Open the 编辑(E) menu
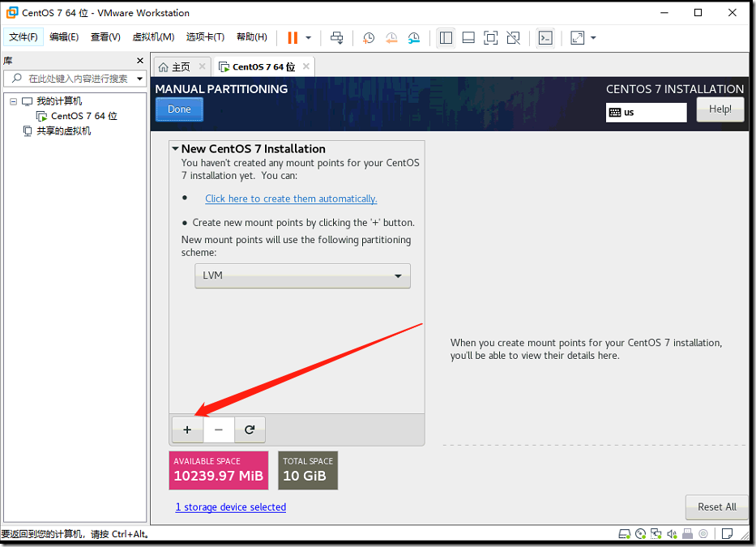The height and width of the screenshot is (547, 756). click(x=64, y=37)
